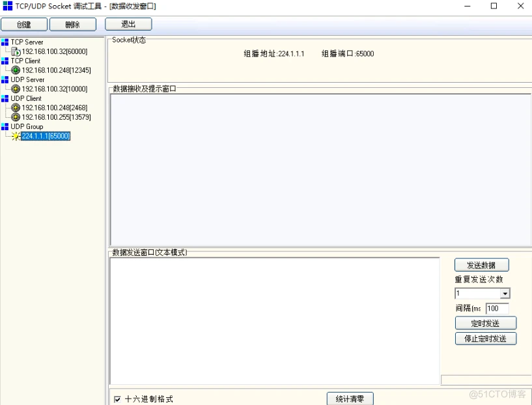Viewport: 532px width, 405px height.
Task: Click the server icon beside 192.168.100.32[60000]
Action: [15, 51]
